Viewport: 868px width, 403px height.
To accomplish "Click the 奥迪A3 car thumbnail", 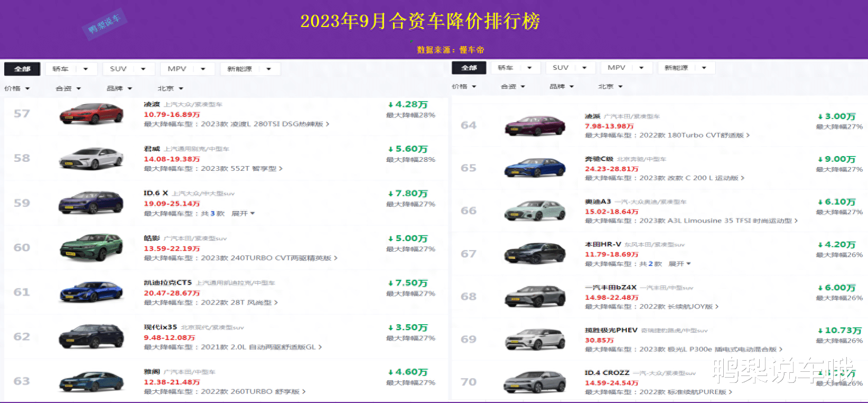I will (x=536, y=210).
